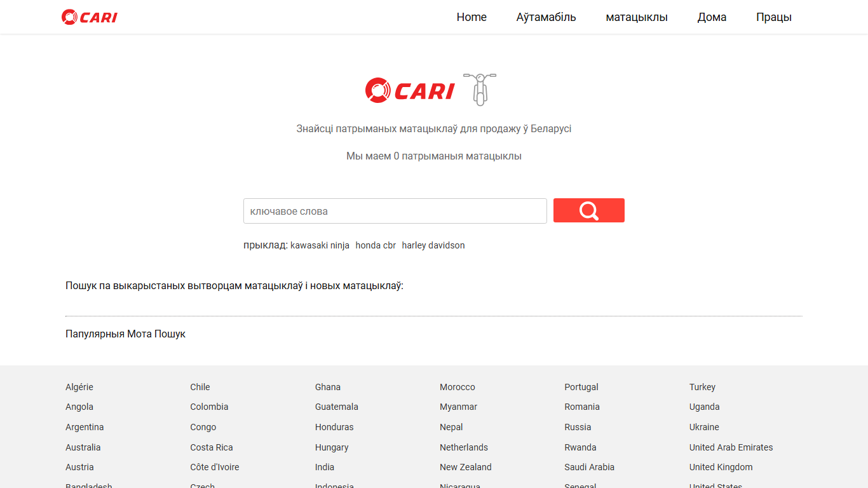This screenshot has width=868, height=488.
Task: Open the Ghana country link
Action: point(328,387)
